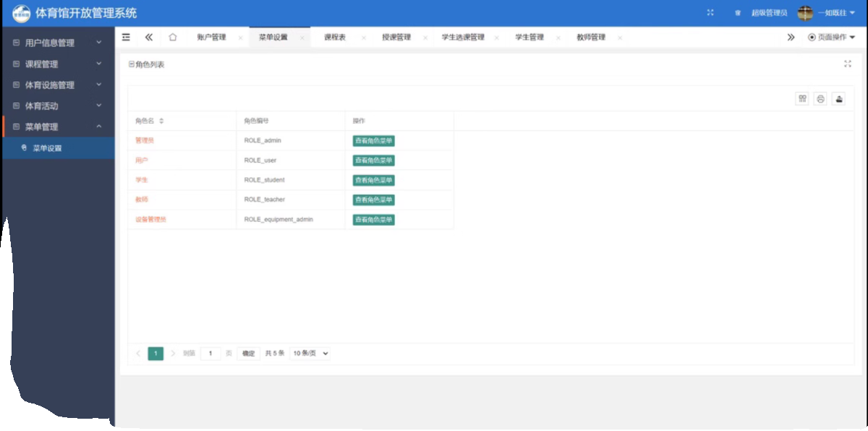The height and width of the screenshot is (431, 868).
Task: Sort by the 角色名 column
Action: pyautogui.click(x=161, y=121)
